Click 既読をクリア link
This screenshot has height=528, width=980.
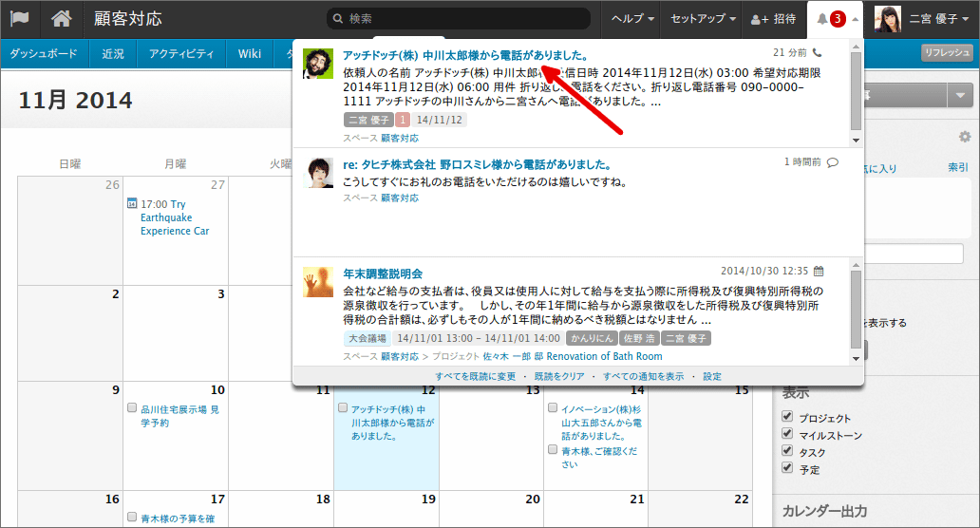coord(559,376)
